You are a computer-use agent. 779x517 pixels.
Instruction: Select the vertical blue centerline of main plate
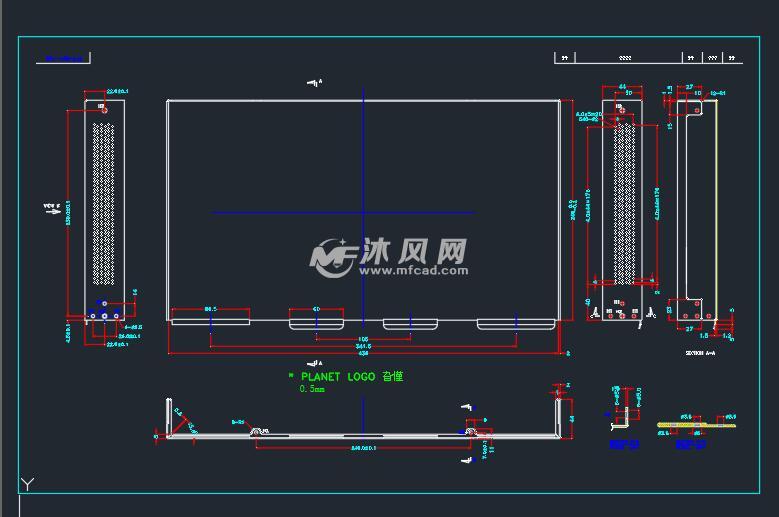click(x=363, y=208)
